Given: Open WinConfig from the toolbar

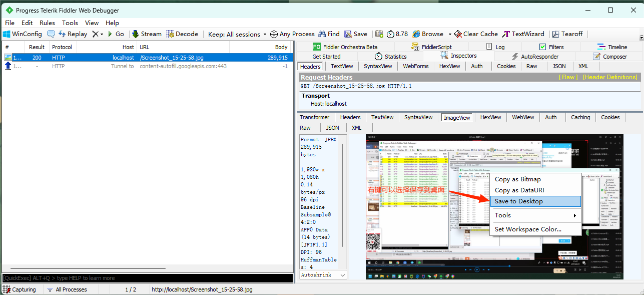Looking at the screenshot, I should 23,34.
